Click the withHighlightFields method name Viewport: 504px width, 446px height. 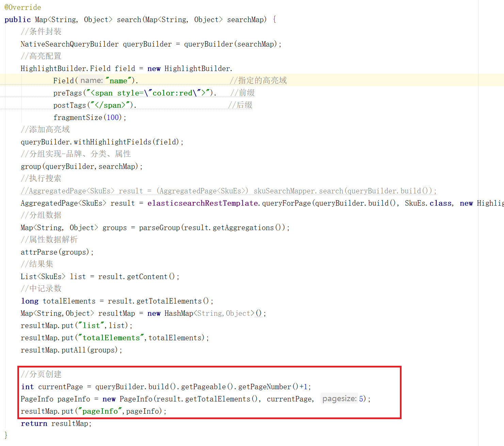112,142
